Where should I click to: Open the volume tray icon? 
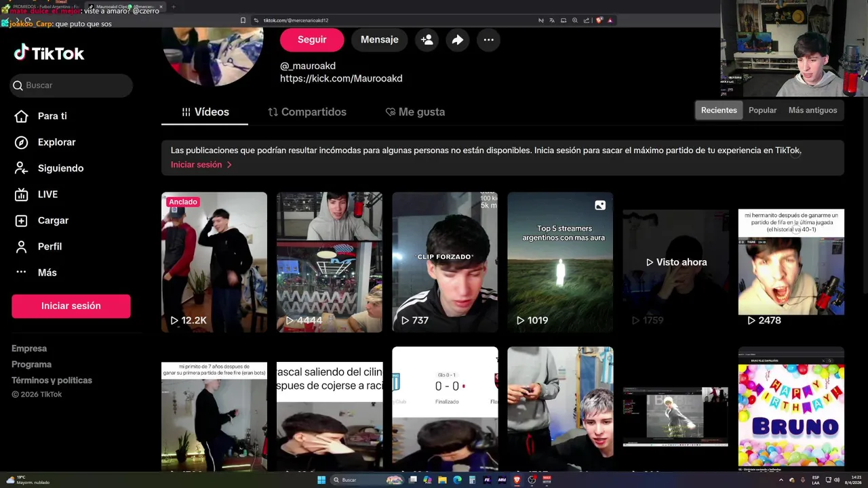[837, 480]
